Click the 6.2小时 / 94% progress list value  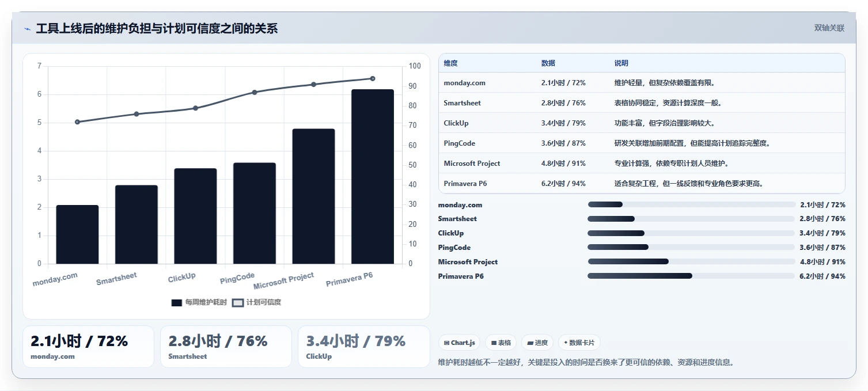click(822, 276)
